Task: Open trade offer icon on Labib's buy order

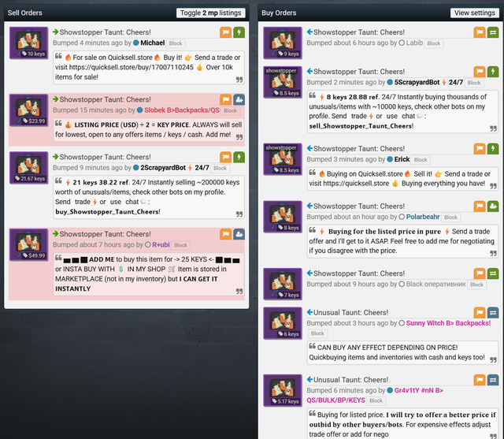Action: pyautogui.click(x=493, y=32)
